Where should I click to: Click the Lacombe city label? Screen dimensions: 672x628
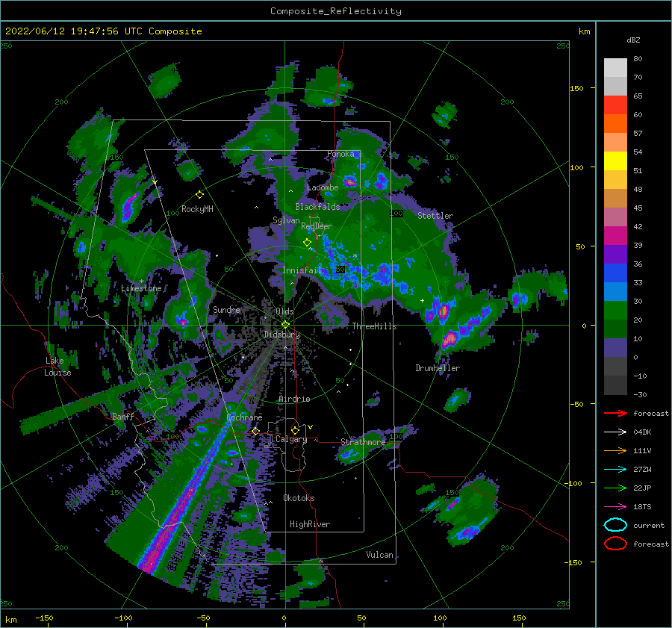323,187
